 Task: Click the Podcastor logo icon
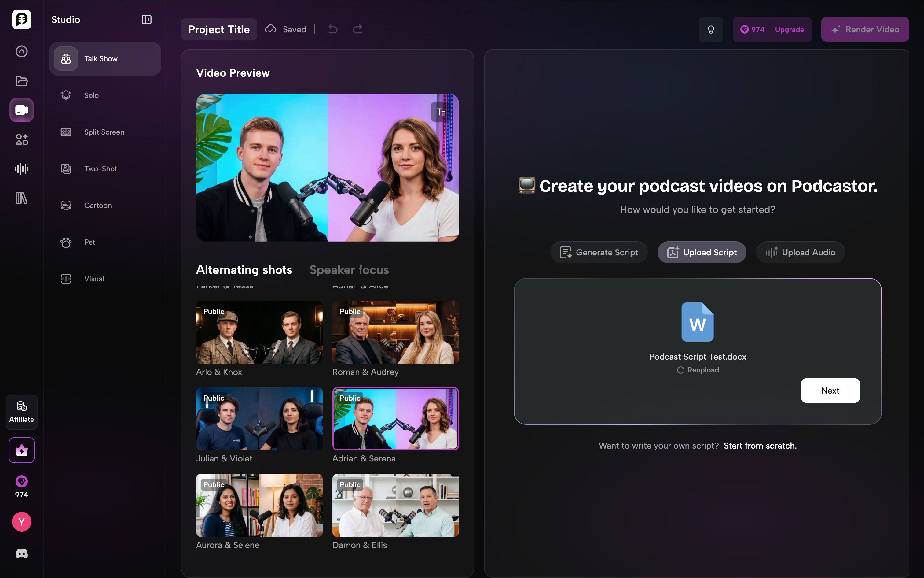21,20
